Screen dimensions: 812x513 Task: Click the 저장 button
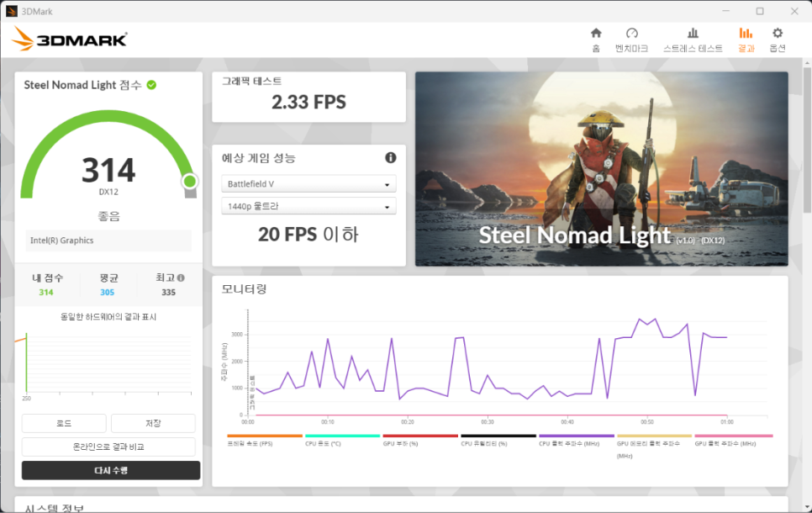point(153,423)
